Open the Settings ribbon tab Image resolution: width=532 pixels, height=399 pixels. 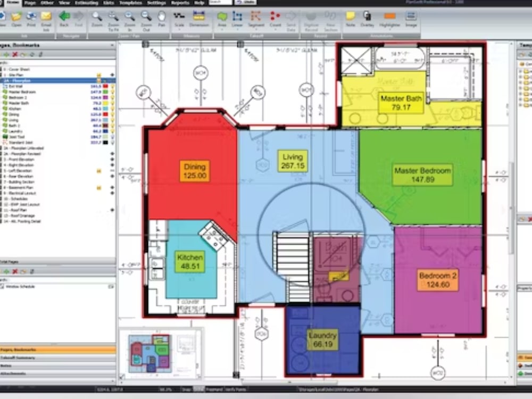(x=156, y=3)
